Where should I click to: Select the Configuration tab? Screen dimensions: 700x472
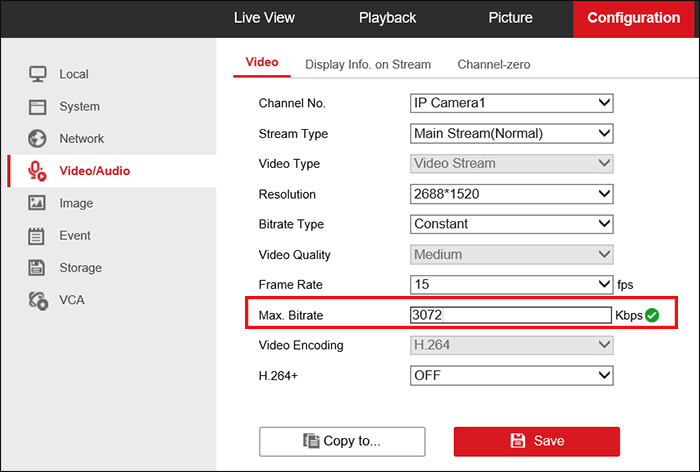[633, 18]
